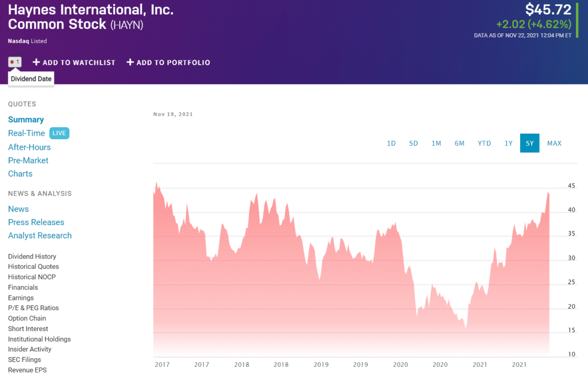Select the 1D chart range tab
This screenshot has height=380, width=588.
(391, 143)
